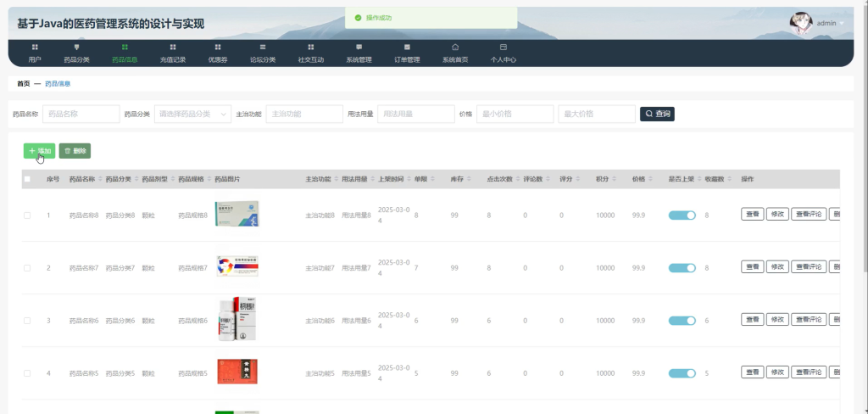The height and width of the screenshot is (414, 868).
Task: Click the green 添加 button
Action: coord(39,151)
